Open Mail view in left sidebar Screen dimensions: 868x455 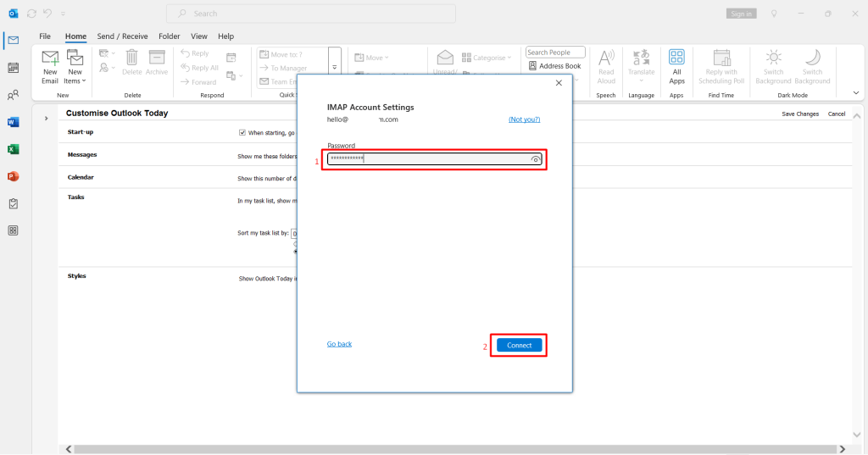point(14,41)
